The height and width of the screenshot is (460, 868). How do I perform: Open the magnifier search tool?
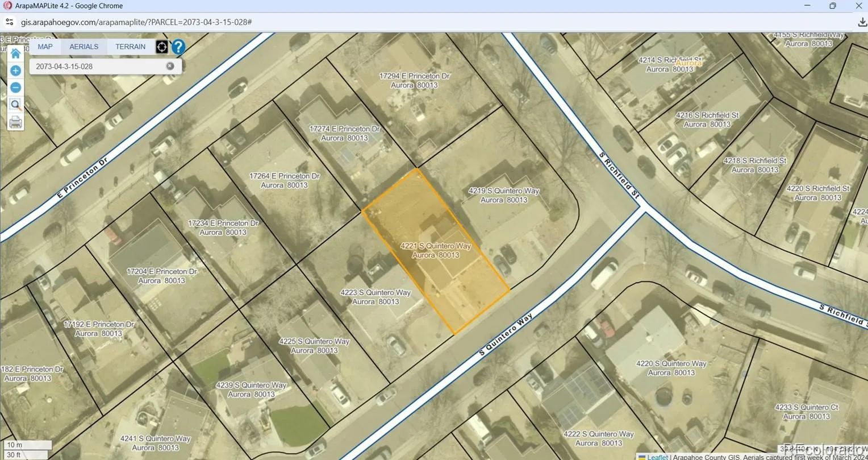coord(15,105)
